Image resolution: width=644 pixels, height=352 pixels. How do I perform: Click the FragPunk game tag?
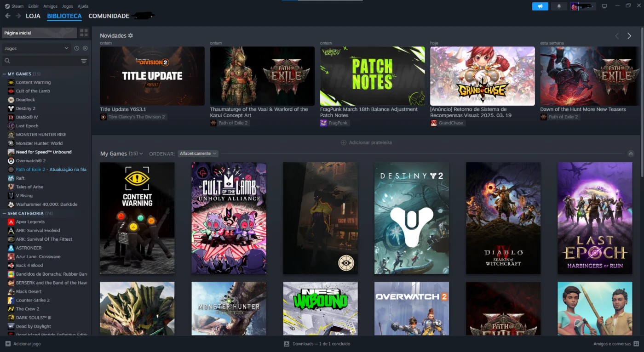coord(334,123)
